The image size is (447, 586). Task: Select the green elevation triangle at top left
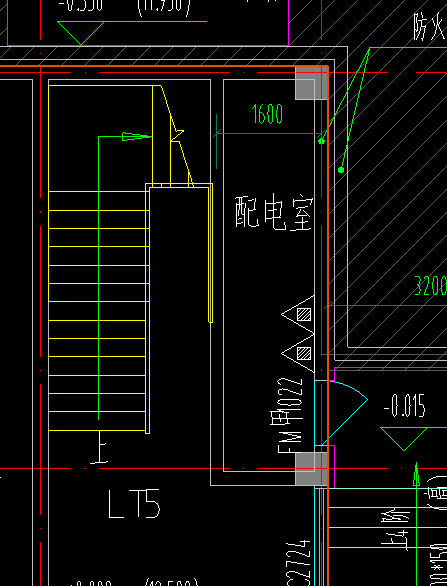coord(81,33)
